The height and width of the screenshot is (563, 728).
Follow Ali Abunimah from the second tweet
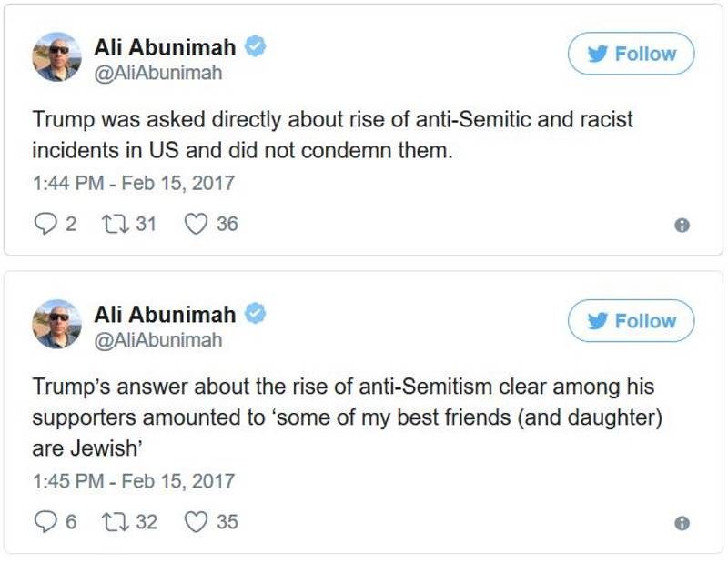[631, 321]
